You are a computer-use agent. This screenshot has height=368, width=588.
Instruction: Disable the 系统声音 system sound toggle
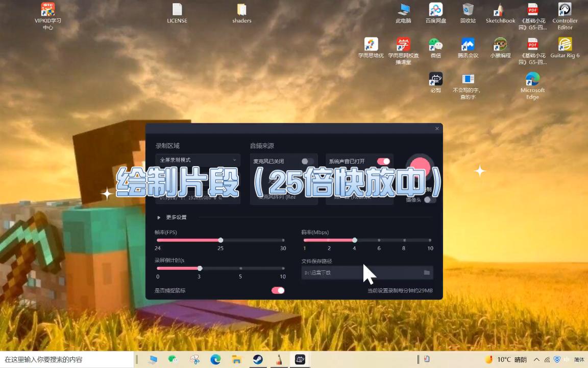[x=383, y=161]
